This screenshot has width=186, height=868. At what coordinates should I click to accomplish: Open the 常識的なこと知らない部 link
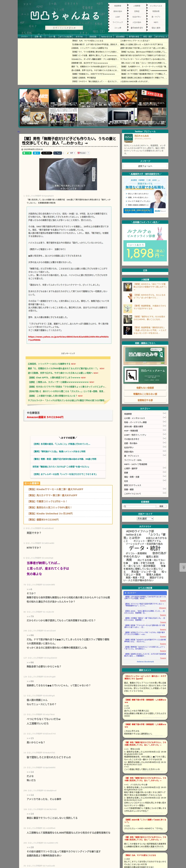click(145, 394)
